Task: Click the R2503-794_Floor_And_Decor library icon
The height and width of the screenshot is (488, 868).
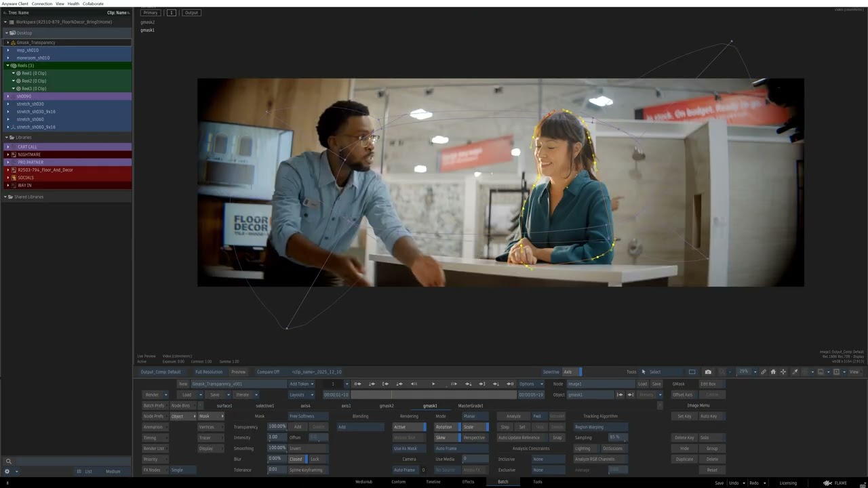Action: [x=14, y=170]
